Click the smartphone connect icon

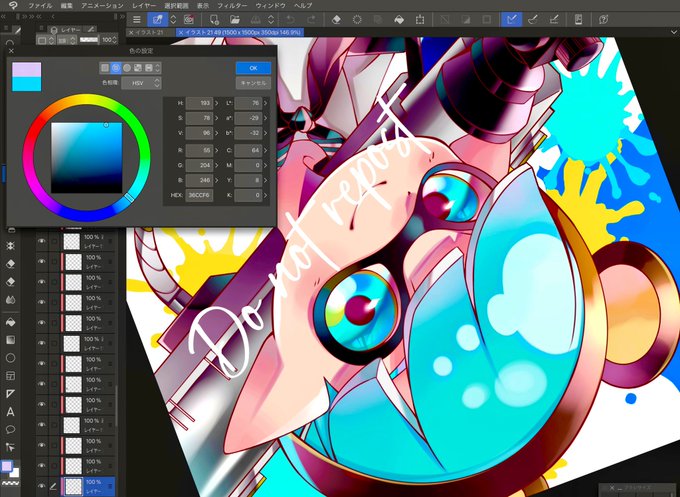point(578,20)
